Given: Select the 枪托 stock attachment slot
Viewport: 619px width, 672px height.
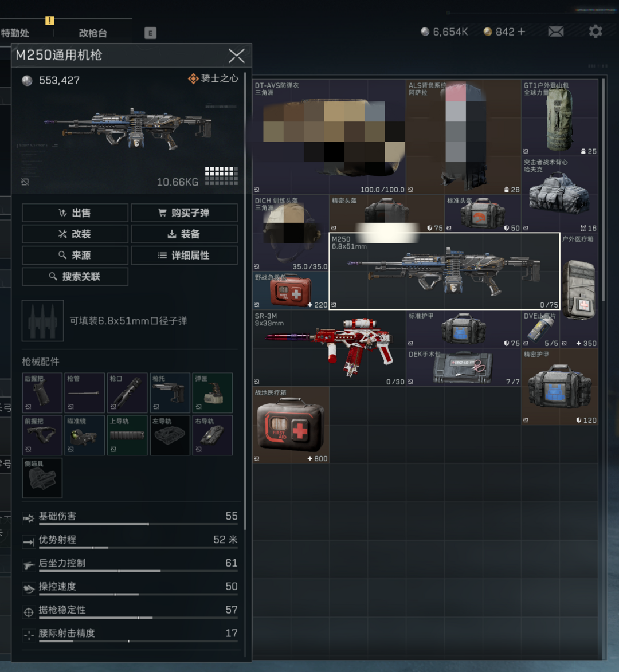Looking at the screenshot, I should click(170, 393).
